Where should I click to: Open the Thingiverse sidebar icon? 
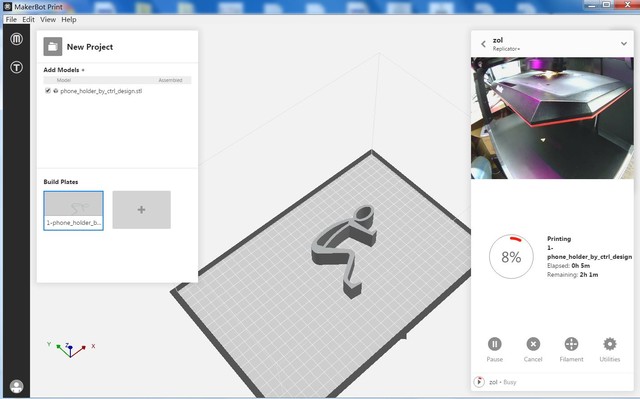[x=16, y=67]
